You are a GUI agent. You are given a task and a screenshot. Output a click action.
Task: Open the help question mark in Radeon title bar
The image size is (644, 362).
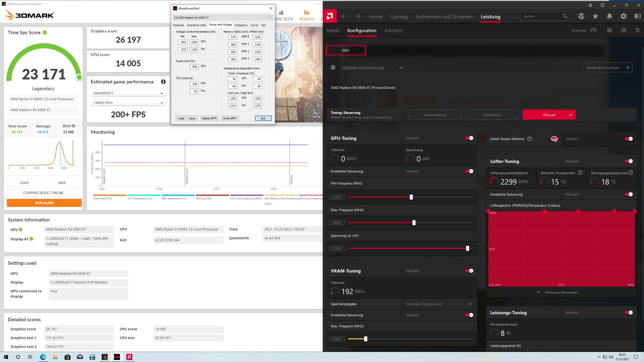click(x=602, y=5)
